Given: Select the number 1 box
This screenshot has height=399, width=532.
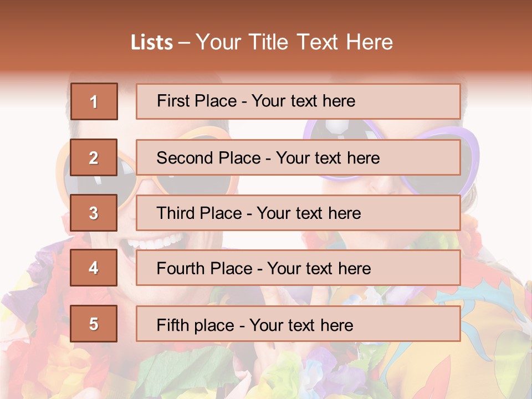Looking at the screenshot, I should [x=94, y=101].
